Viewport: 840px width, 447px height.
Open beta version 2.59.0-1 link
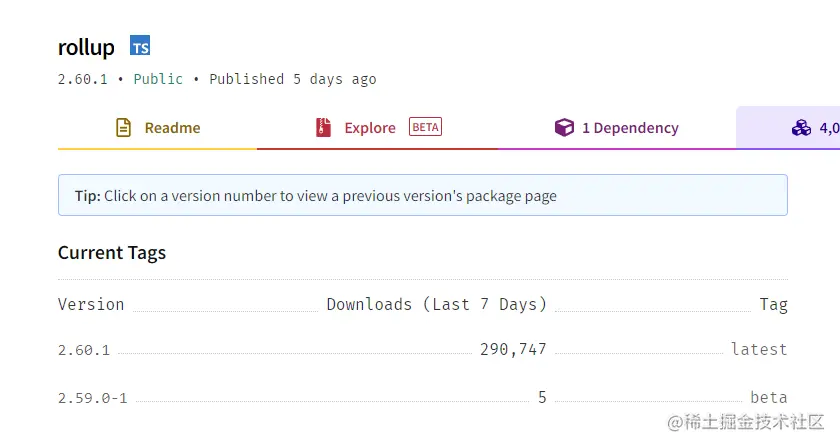click(x=93, y=398)
